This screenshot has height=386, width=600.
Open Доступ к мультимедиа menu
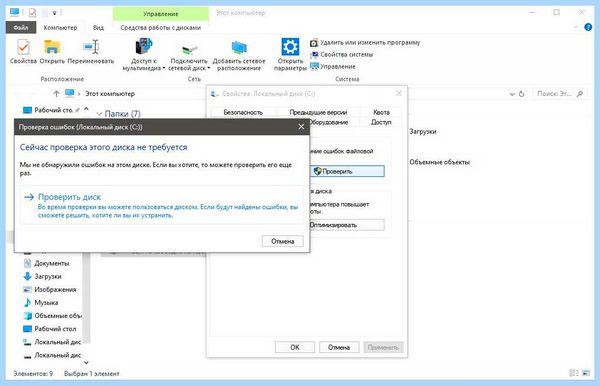(143, 54)
